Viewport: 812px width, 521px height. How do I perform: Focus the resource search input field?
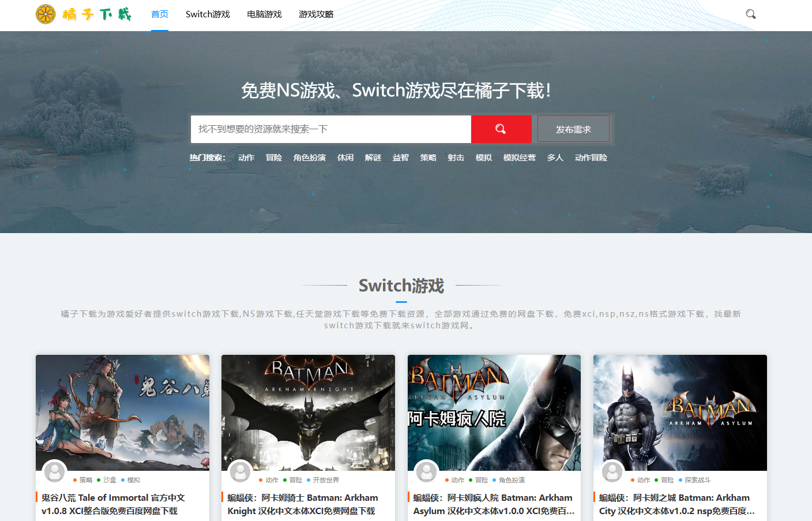pyautogui.click(x=331, y=129)
